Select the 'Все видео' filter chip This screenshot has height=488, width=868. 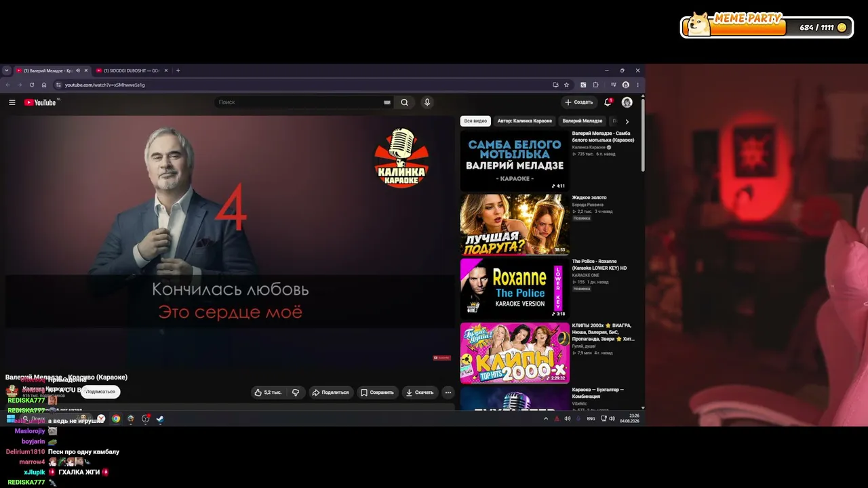pyautogui.click(x=475, y=121)
